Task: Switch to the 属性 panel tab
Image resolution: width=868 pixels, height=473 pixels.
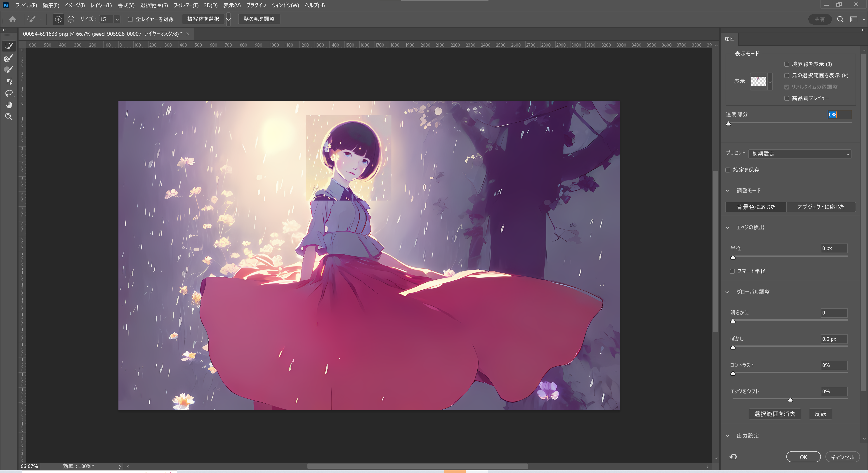Action: tap(729, 39)
